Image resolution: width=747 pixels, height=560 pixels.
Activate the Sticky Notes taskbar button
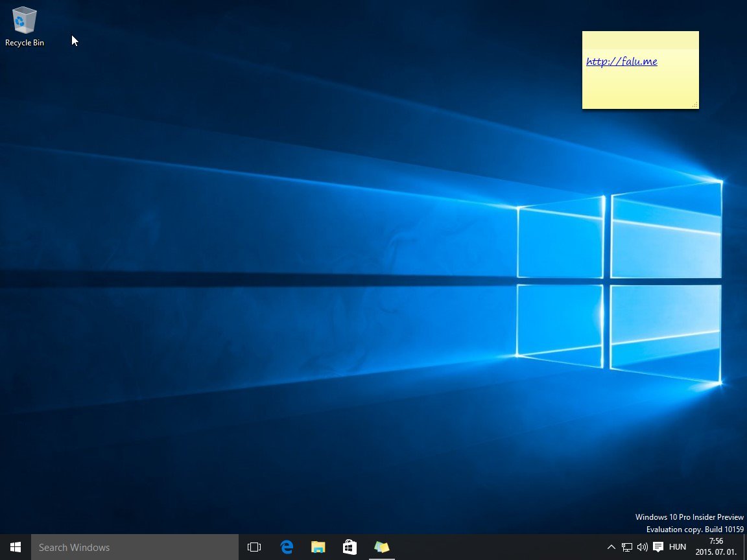coord(381,547)
